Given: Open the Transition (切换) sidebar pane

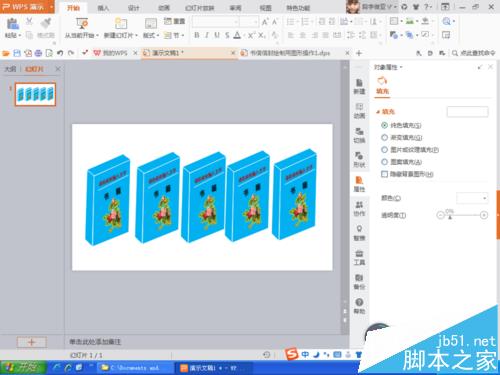Looking at the screenshot, I should click(359, 135).
